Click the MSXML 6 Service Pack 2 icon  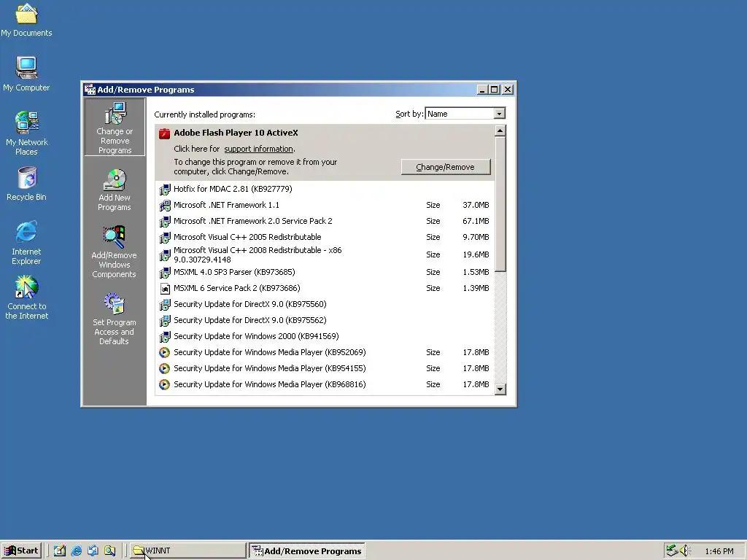pyautogui.click(x=164, y=289)
